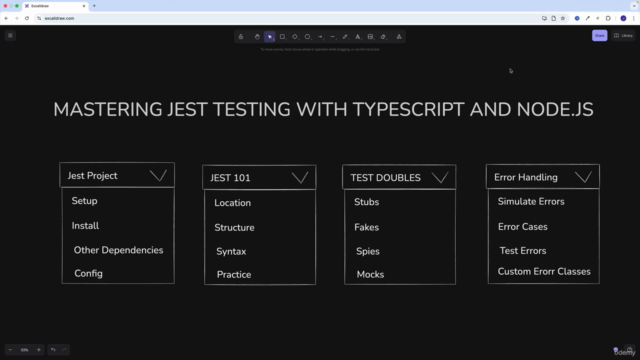Select the Error Handling header text
The width and height of the screenshot is (640, 360).
526,177
